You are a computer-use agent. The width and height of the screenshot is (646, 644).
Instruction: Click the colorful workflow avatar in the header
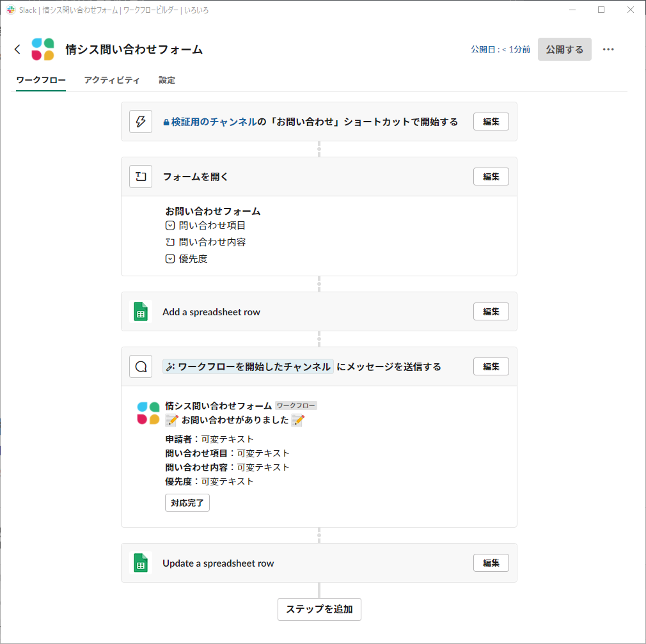[42, 49]
